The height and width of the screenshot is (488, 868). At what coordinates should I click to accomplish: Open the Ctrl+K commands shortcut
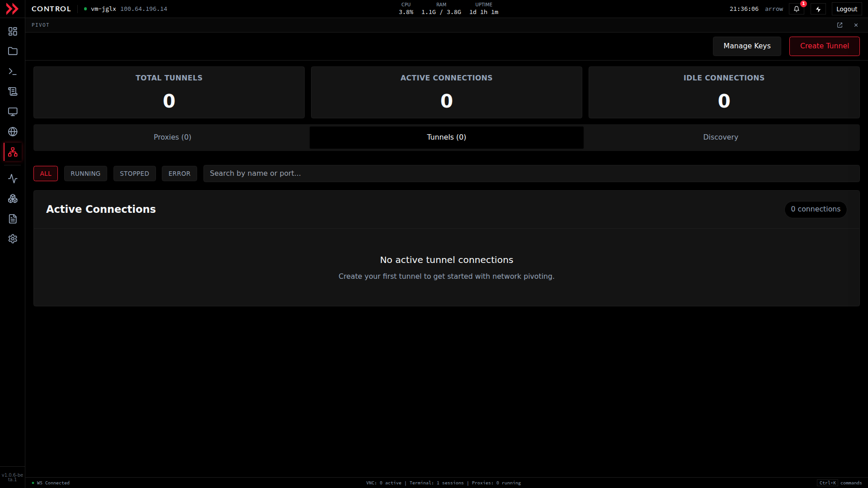click(x=840, y=483)
